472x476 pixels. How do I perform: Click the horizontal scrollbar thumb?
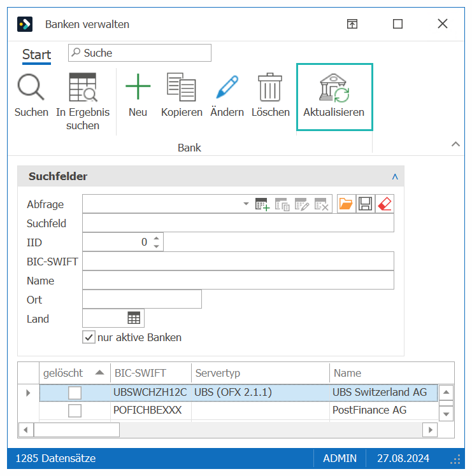click(x=76, y=430)
